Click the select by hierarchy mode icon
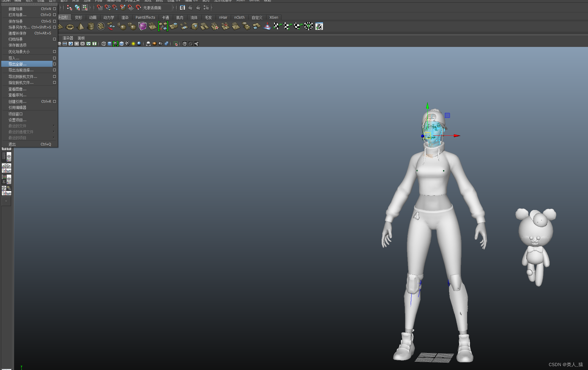The height and width of the screenshot is (370, 588). (x=69, y=8)
